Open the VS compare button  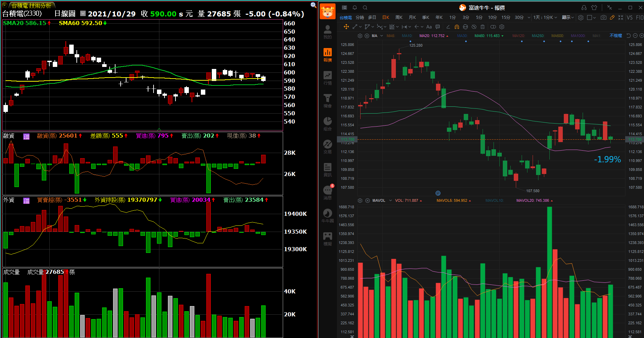click(x=630, y=18)
